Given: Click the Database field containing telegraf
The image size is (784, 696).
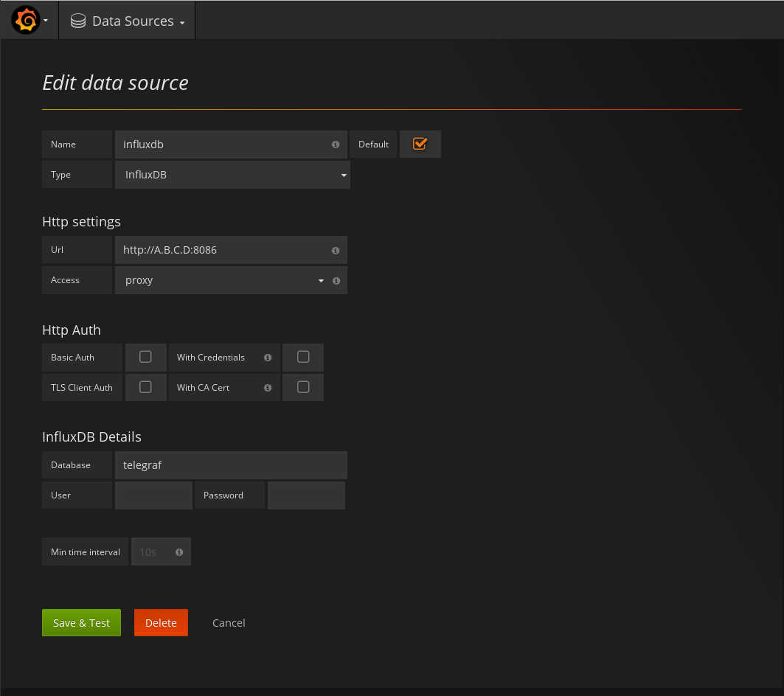Looking at the screenshot, I should 230,465.
